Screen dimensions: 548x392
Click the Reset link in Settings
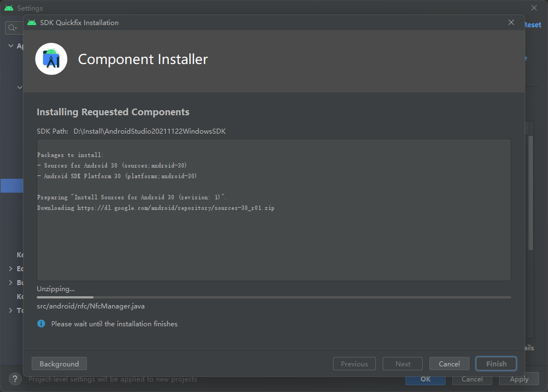[x=532, y=25]
